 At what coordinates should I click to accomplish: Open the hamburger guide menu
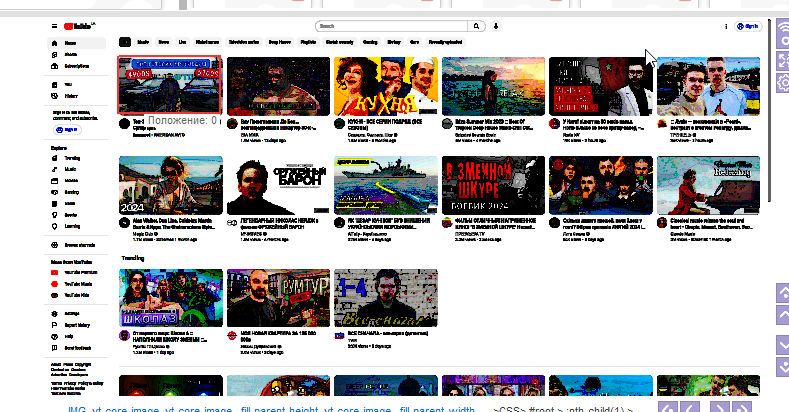53,26
